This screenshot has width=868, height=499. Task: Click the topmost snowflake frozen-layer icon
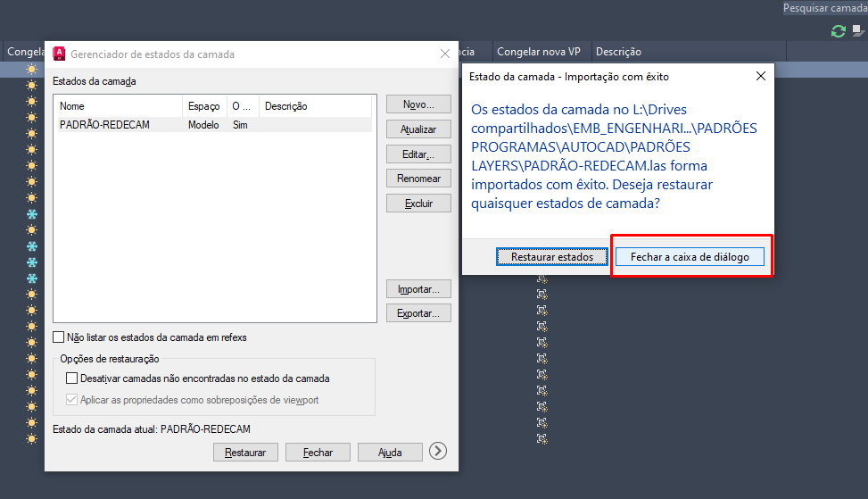pos(32,214)
